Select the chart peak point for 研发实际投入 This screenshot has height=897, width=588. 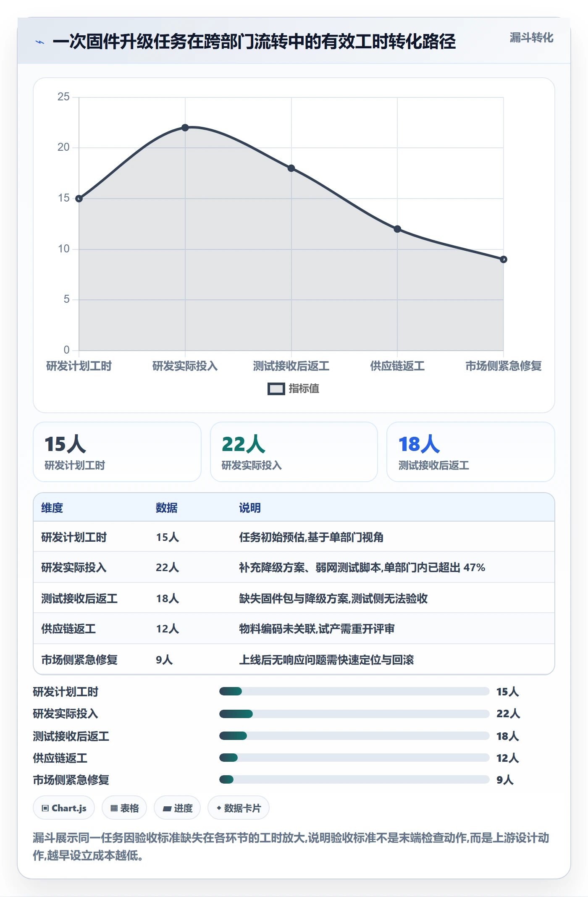185,127
